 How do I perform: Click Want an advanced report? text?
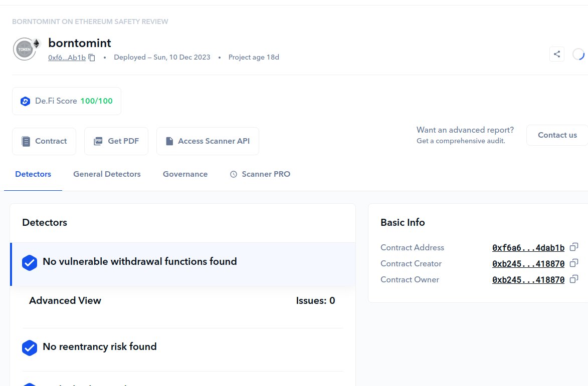coord(465,130)
